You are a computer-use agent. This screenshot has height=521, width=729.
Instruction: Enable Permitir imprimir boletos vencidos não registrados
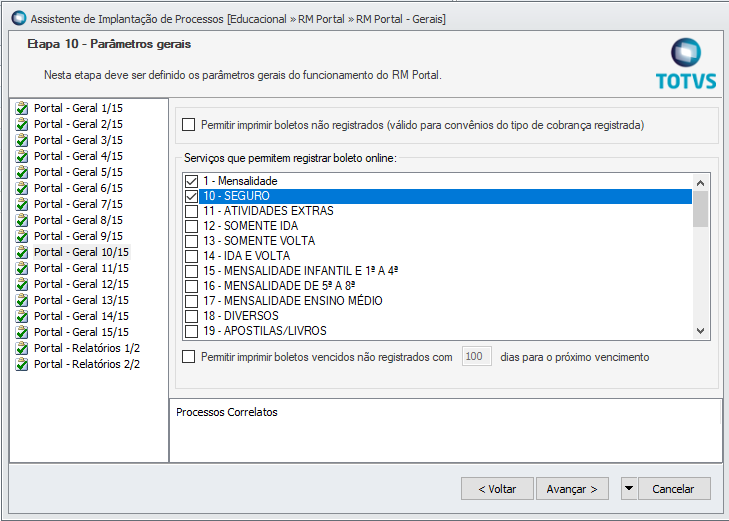click(x=188, y=356)
